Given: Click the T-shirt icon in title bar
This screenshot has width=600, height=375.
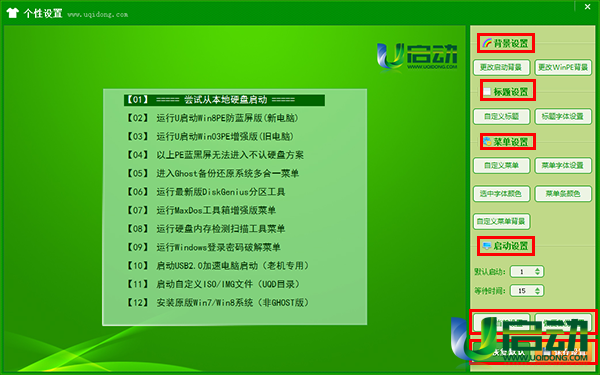Looking at the screenshot, I should 13,13.
